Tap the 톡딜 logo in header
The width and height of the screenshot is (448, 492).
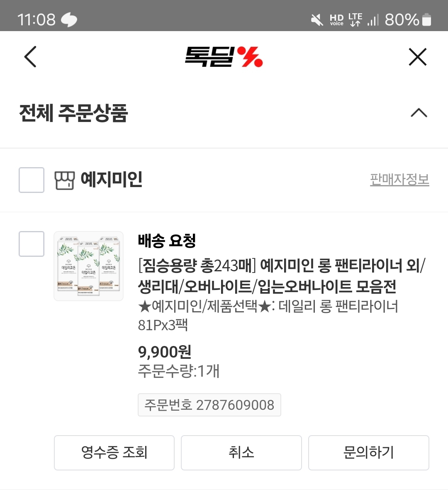pos(224,57)
